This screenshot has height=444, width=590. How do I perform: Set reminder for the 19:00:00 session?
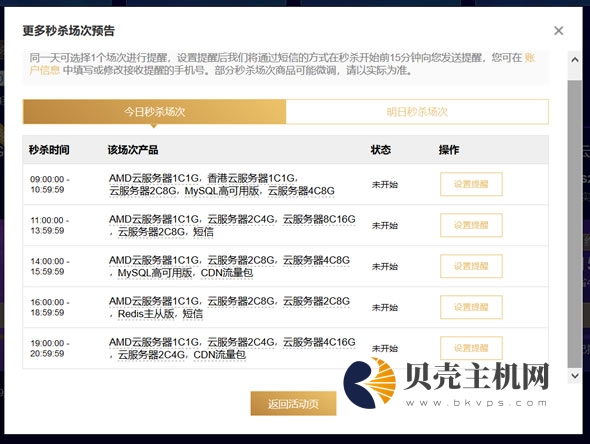(x=471, y=348)
